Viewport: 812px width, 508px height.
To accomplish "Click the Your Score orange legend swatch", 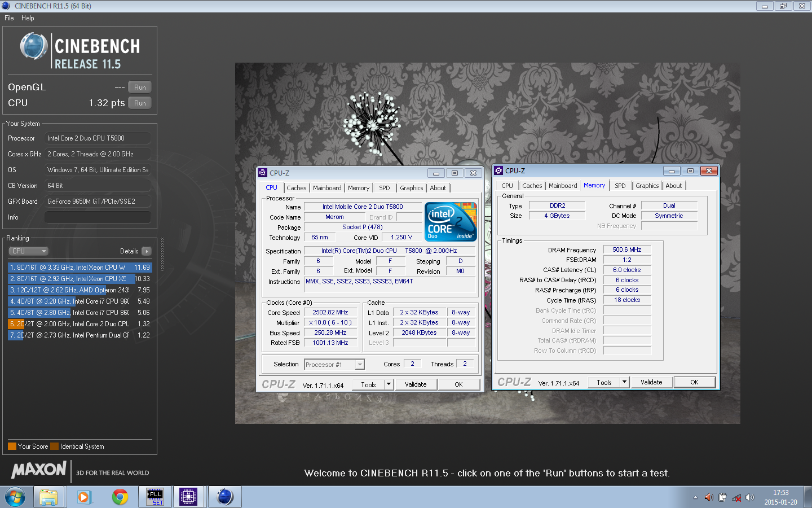I will (12, 446).
